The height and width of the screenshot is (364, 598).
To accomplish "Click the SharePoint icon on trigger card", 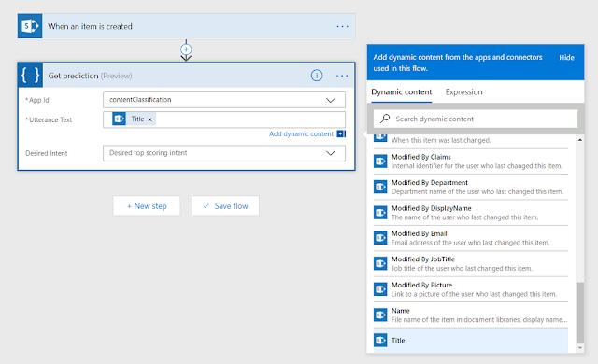I will click(x=30, y=26).
